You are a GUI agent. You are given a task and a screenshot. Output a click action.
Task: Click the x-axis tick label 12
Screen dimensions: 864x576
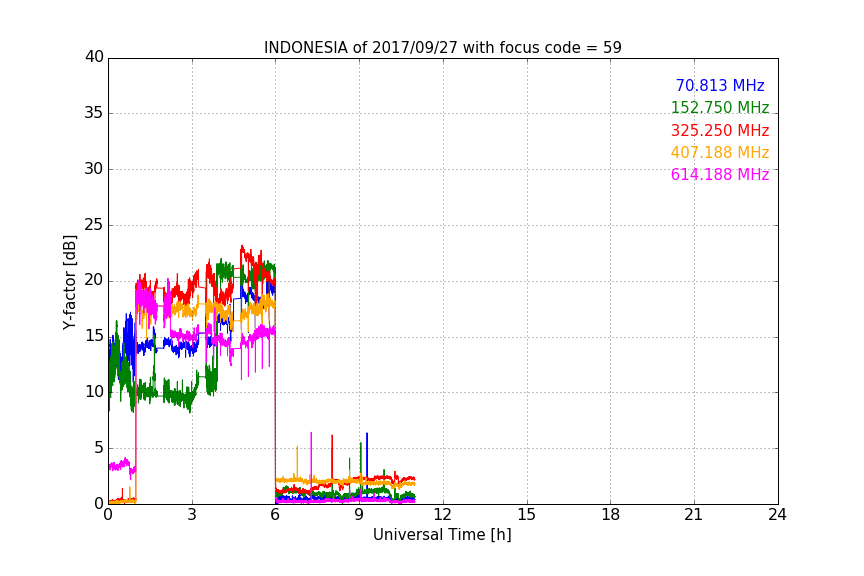point(443,515)
